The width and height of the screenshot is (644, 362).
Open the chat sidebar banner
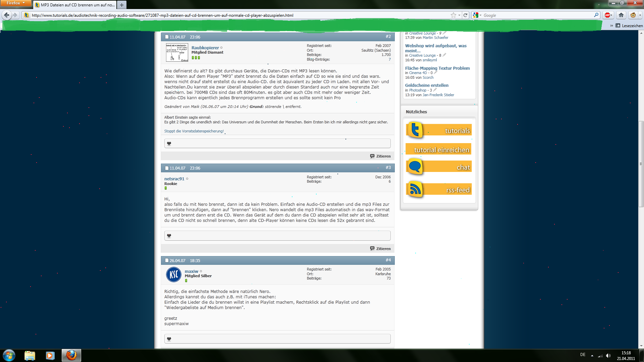[439, 167]
